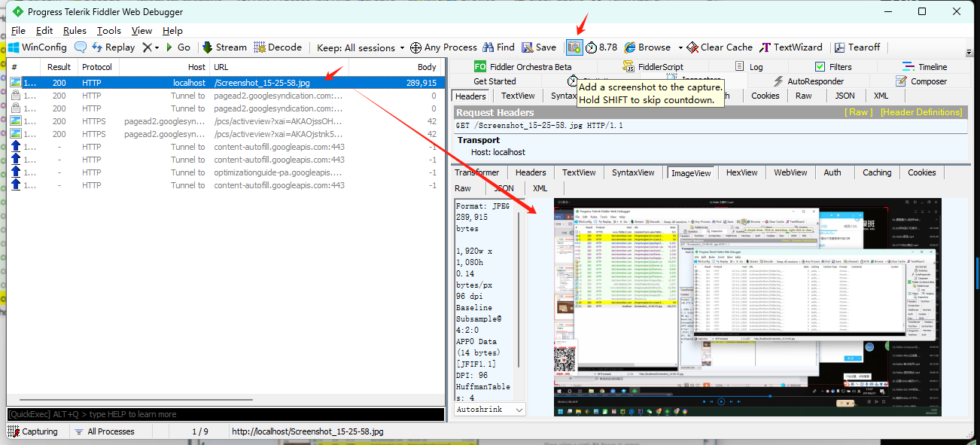Select session with URL ending AKAOjstnk5
The width and height of the screenshot is (980, 445).
226,134
